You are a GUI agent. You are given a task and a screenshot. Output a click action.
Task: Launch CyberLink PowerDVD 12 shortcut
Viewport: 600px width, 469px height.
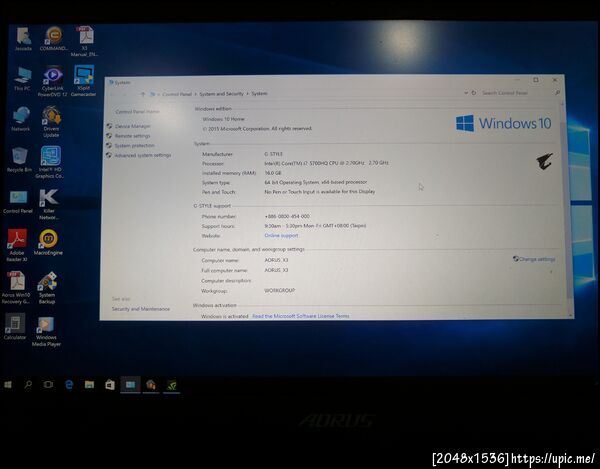52,81
